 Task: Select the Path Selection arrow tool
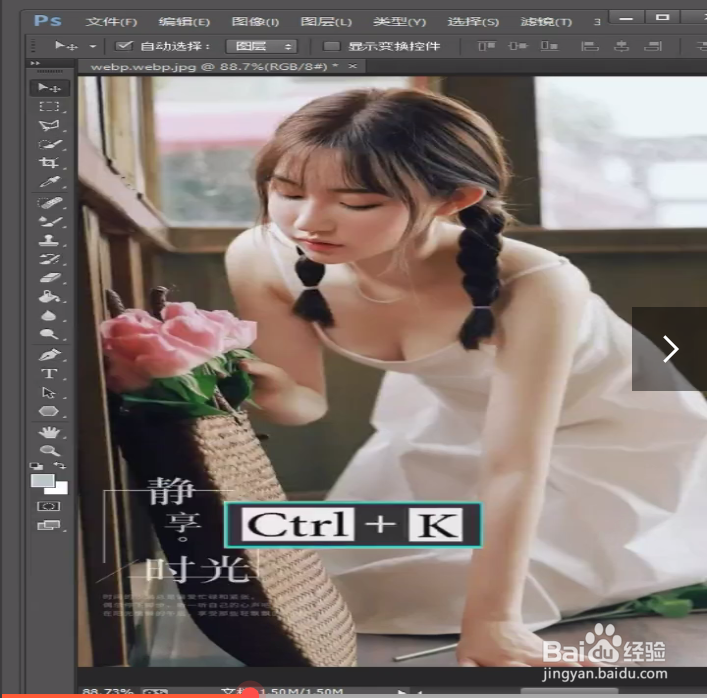[49, 393]
